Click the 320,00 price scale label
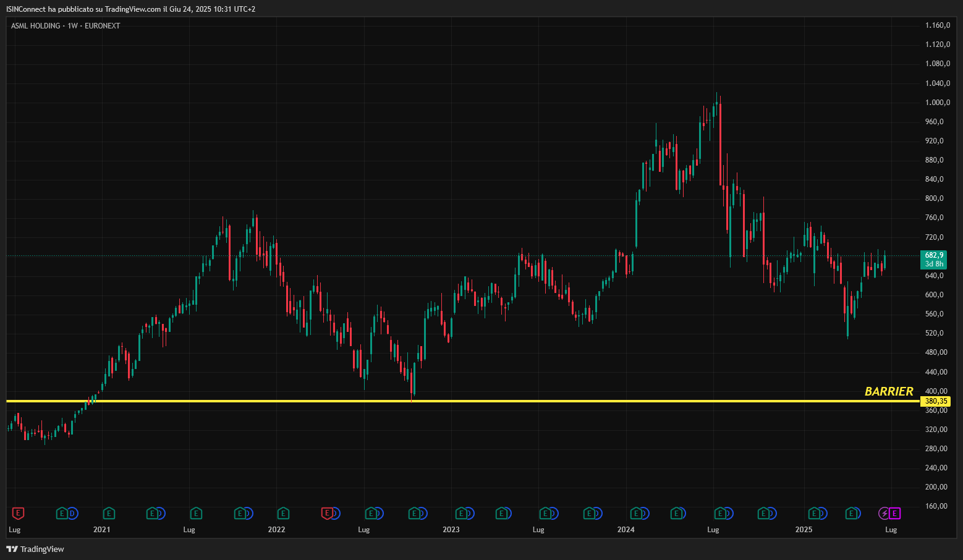The image size is (963, 560). (x=936, y=430)
